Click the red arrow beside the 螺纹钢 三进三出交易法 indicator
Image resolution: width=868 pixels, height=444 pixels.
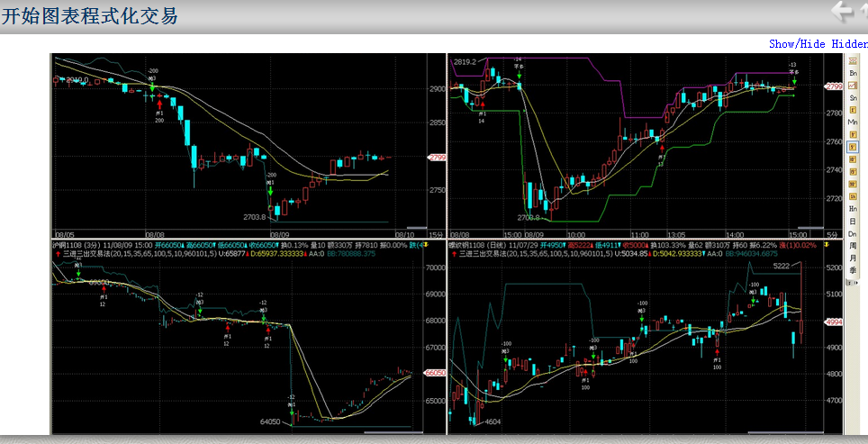[456, 254]
